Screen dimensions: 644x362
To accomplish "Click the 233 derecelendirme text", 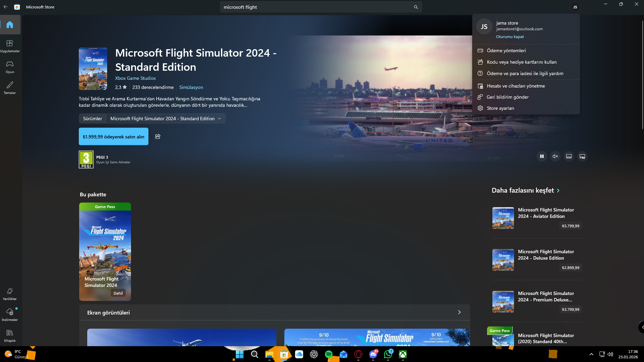I will point(153,87).
